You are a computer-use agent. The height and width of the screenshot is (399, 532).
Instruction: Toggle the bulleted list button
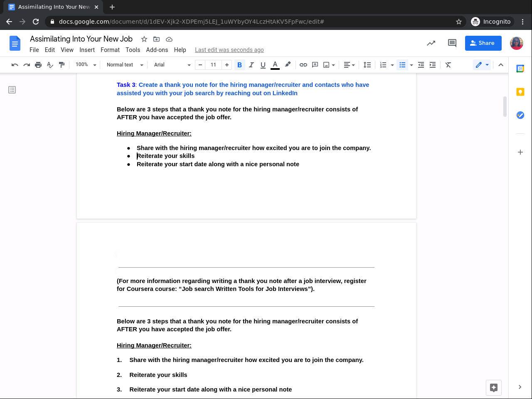(x=402, y=65)
